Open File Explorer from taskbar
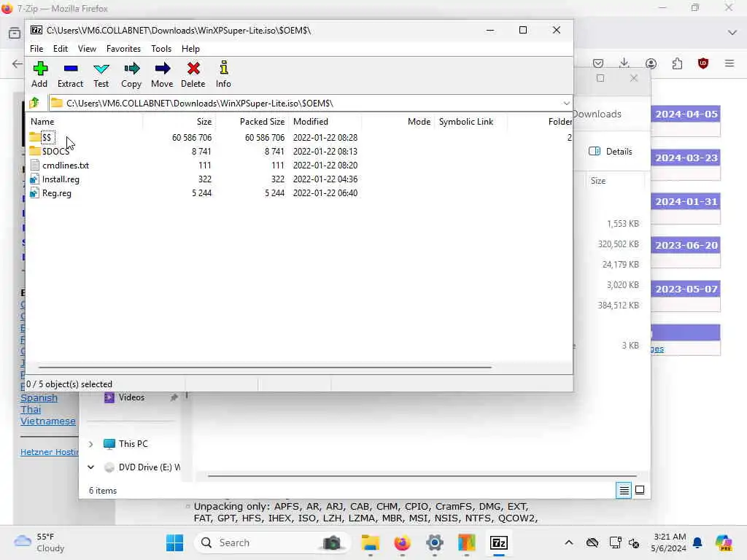 (x=370, y=542)
